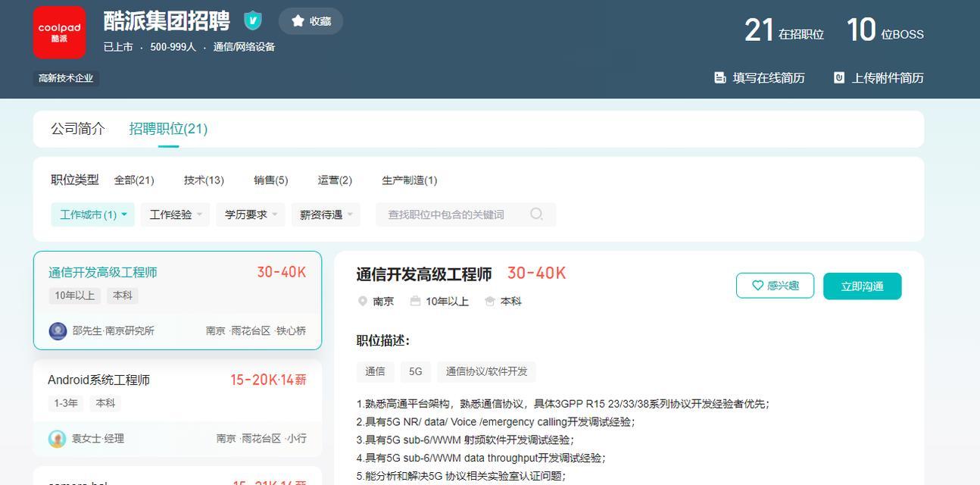
Task: Click the 袁女士·经理 recruiter text
Action: (98, 439)
